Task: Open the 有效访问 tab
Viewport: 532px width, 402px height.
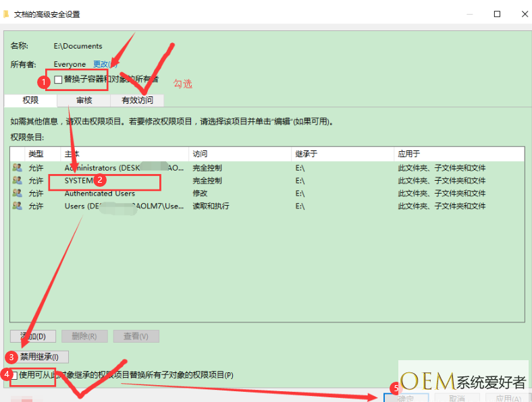Action: pos(137,100)
